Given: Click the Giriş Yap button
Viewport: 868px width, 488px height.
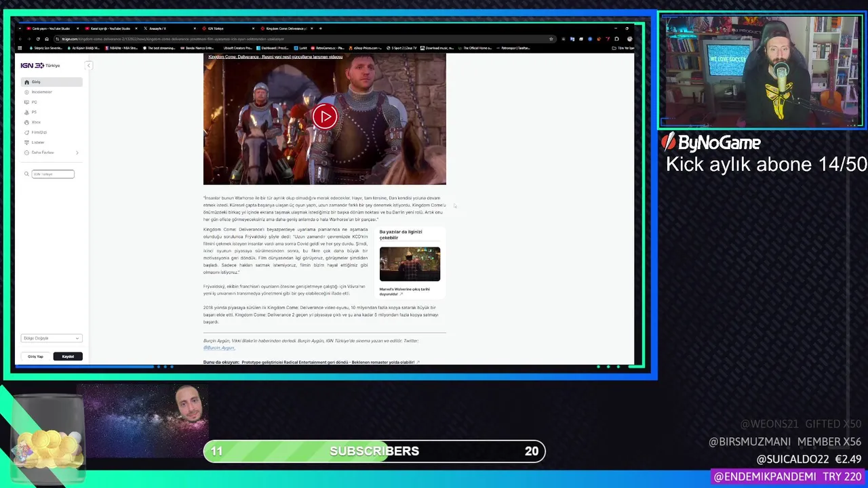Looking at the screenshot, I should (x=35, y=357).
